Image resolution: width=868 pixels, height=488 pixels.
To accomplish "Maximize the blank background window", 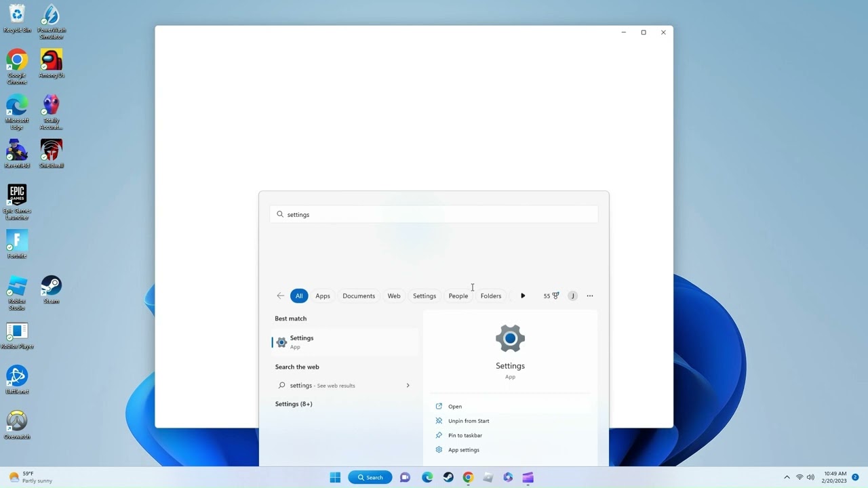I will point(644,33).
